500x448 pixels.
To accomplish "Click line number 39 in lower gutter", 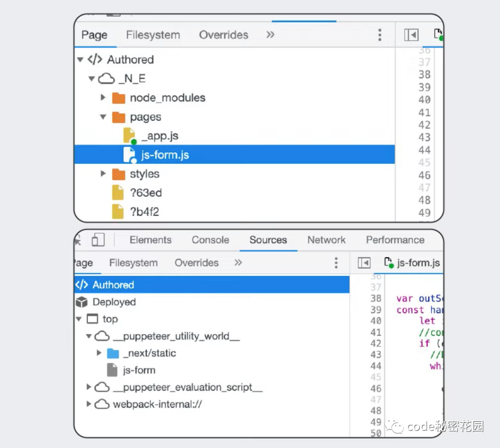I will tap(376, 310).
